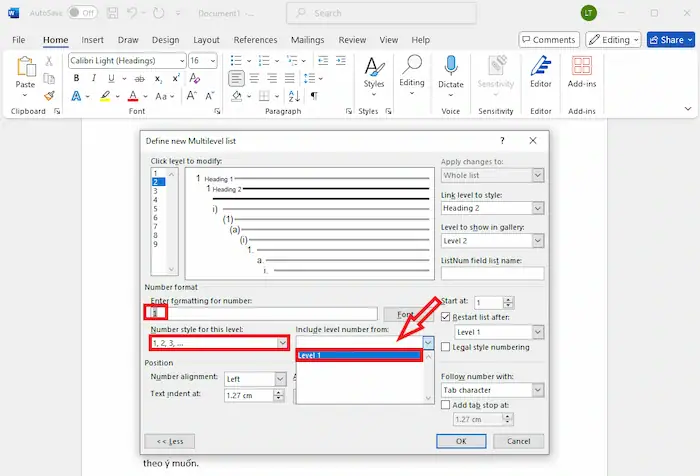
Task: Click the text highlight color icon
Action: click(x=104, y=96)
